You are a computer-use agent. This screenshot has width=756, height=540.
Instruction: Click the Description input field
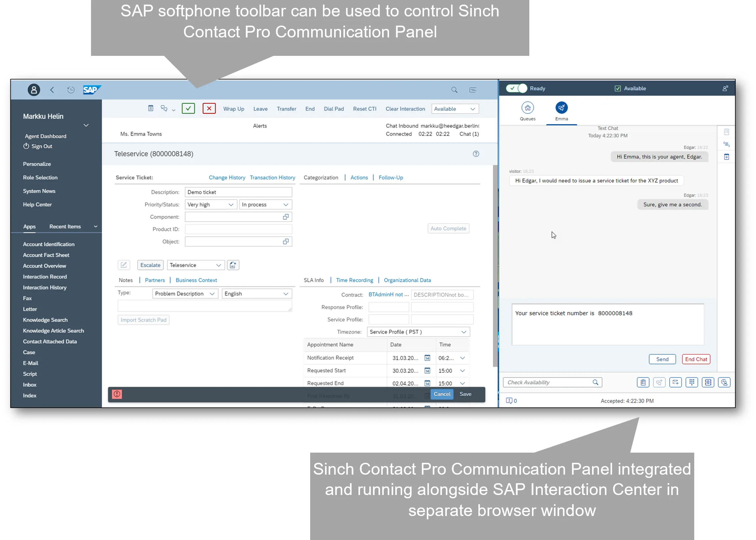pyautogui.click(x=238, y=192)
